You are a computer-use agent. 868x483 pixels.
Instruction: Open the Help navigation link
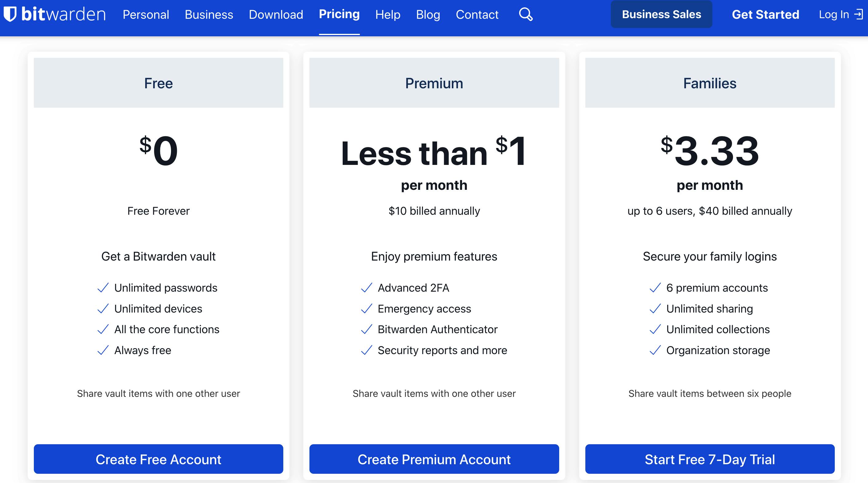click(x=388, y=14)
